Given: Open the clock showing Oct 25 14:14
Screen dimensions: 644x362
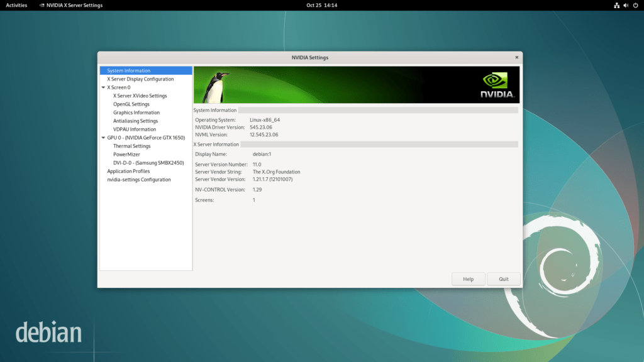Looking at the screenshot, I should (x=322, y=5).
